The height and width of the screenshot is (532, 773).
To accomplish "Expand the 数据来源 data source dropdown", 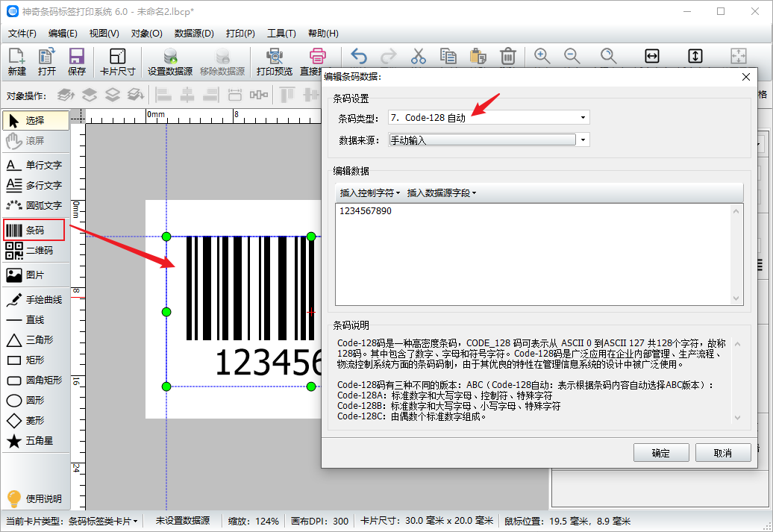I will (583, 140).
